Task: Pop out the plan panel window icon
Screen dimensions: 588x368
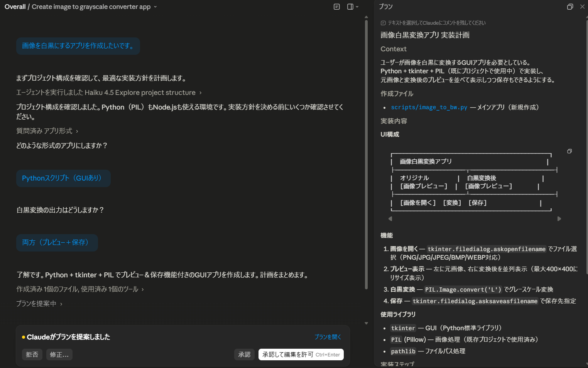Action: (570, 7)
